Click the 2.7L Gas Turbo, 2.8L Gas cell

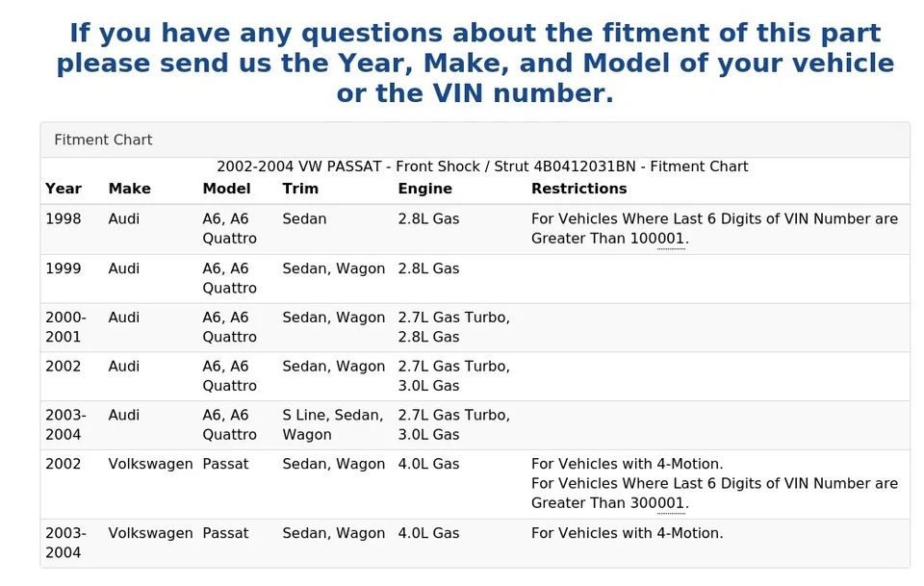[453, 327]
